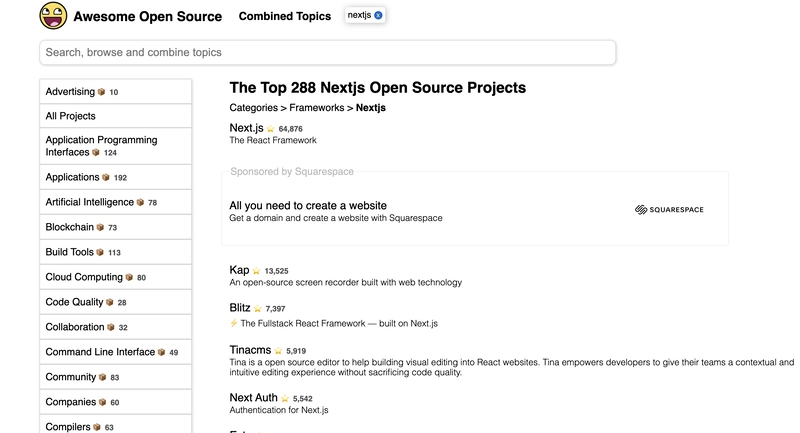Click package icon beside Blockchain
Viewport: 800px width, 433px height.
point(100,227)
